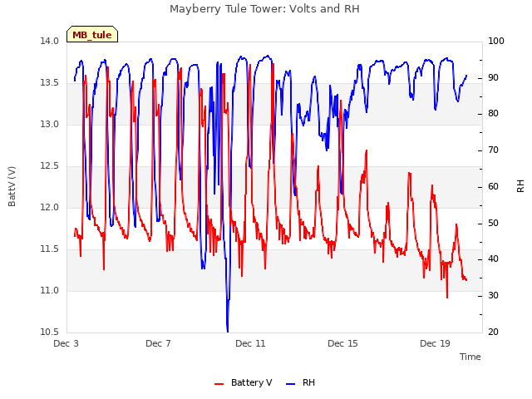The image size is (532, 399).
Task: Click the 14.0 voltage tick label
Action: point(50,41)
